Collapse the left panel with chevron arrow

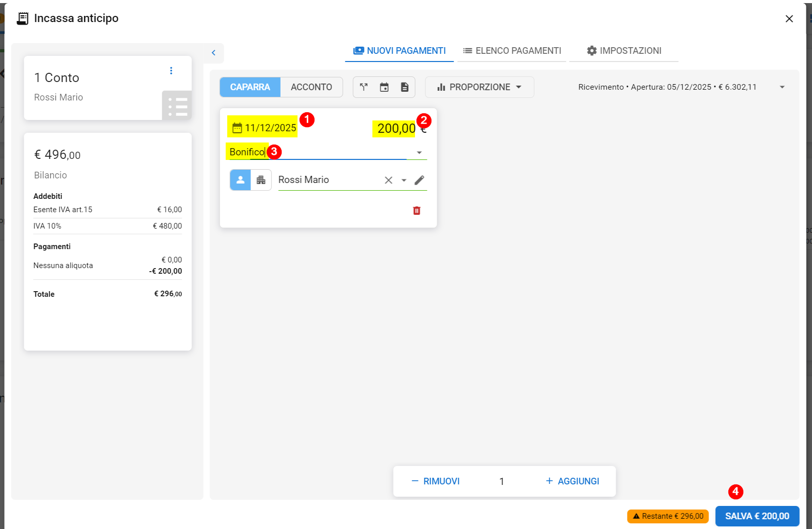[213, 53]
